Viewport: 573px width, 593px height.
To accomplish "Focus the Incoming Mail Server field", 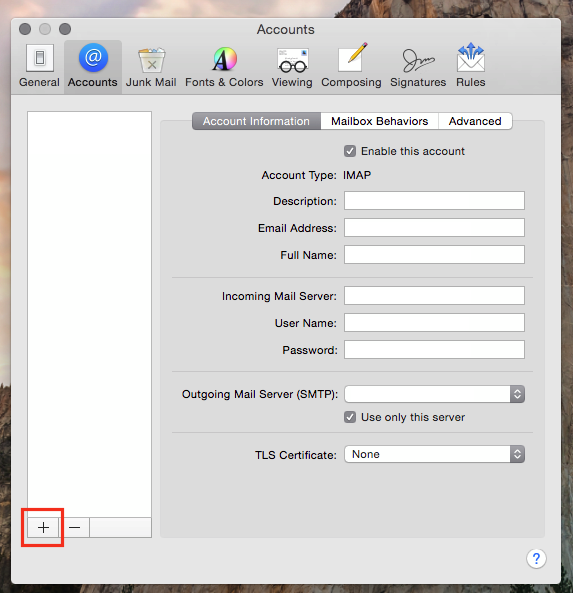I will (434, 295).
